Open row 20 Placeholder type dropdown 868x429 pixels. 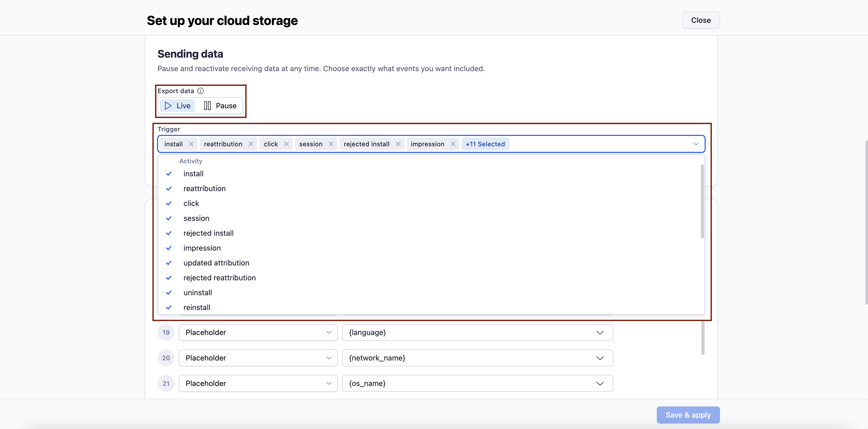tap(258, 358)
